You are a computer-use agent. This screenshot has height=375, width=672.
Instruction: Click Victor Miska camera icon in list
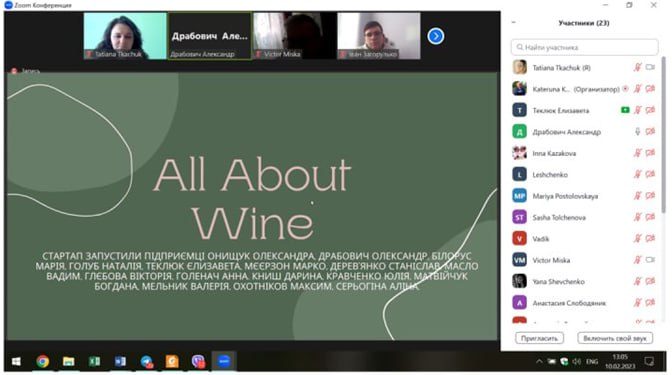(650, 260)
